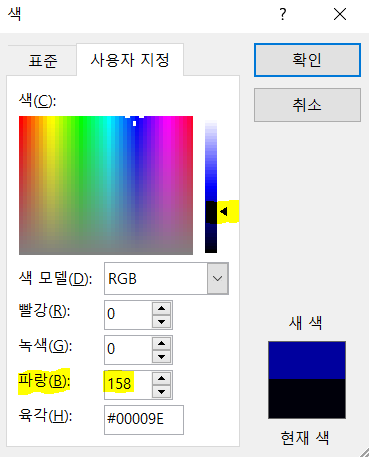
Task: Click the 새 색 label
Action: [305, 323]
